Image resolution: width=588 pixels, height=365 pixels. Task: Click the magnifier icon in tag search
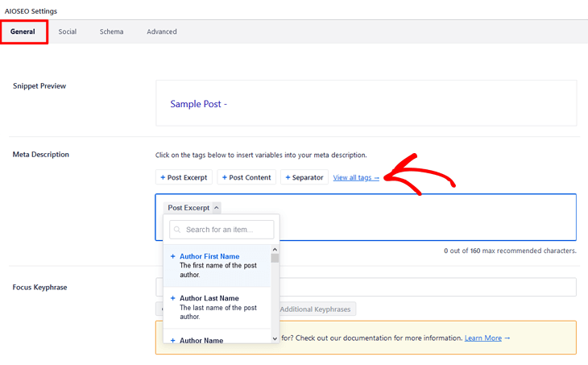(177, 230)
